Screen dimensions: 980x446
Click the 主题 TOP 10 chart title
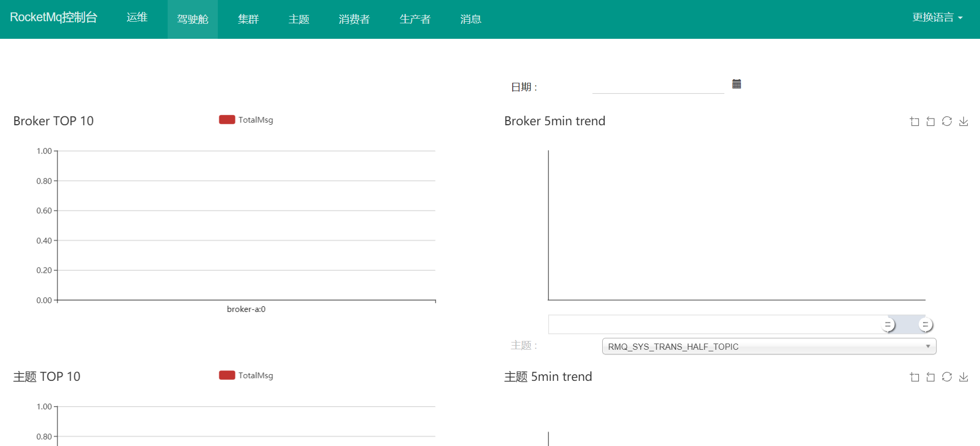[x=47, y=377]
